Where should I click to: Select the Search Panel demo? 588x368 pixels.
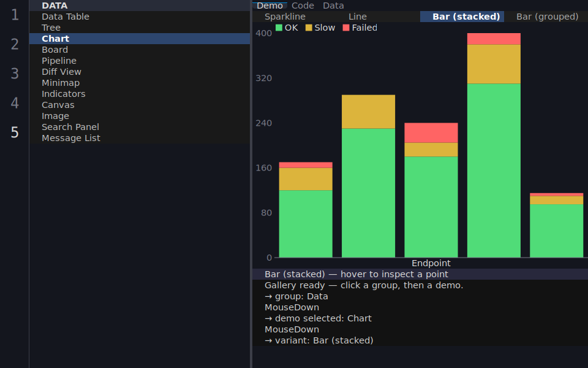pyautogui.click(x=140, y=127)
